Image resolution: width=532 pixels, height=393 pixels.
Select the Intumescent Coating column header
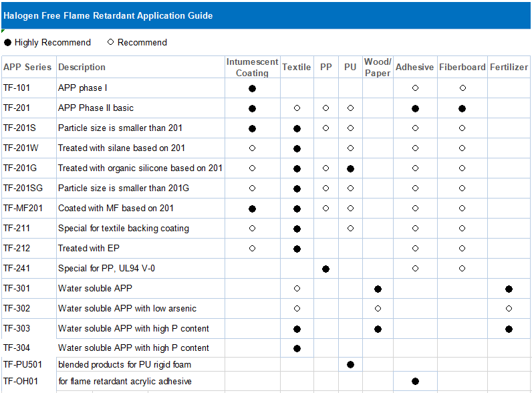point(252,67)
